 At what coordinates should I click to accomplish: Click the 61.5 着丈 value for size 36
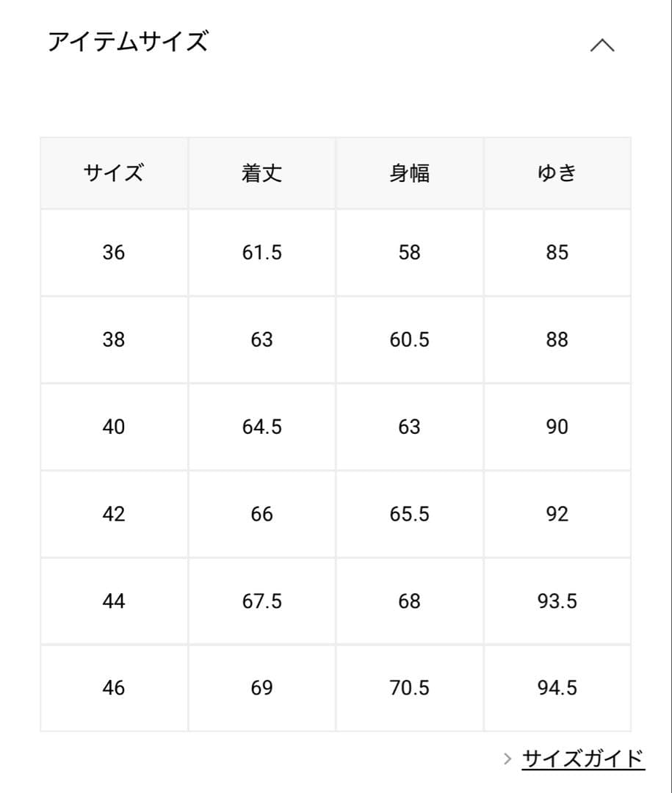pyautogui.click(x=261, y=253)
